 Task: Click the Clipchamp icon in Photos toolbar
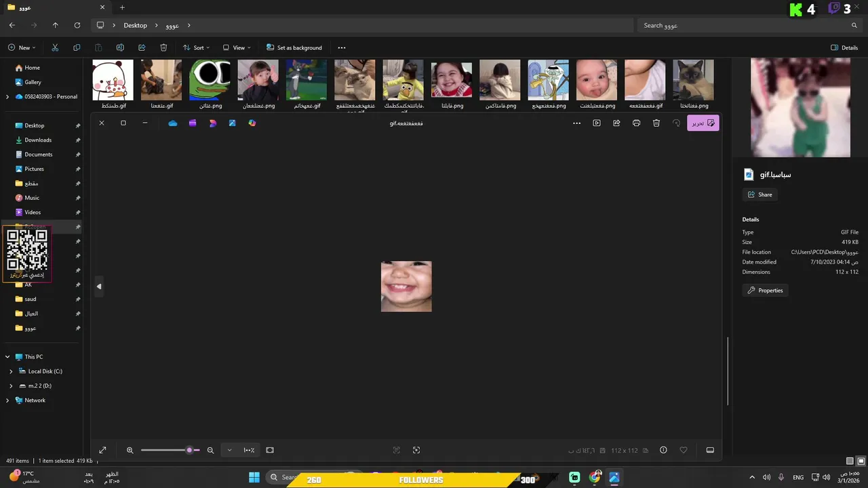(193, 123)
